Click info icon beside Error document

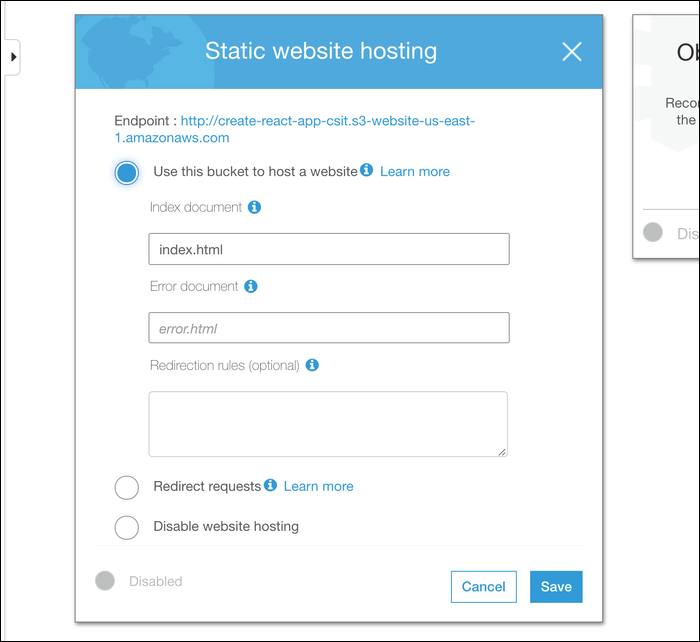pos(251,286)
